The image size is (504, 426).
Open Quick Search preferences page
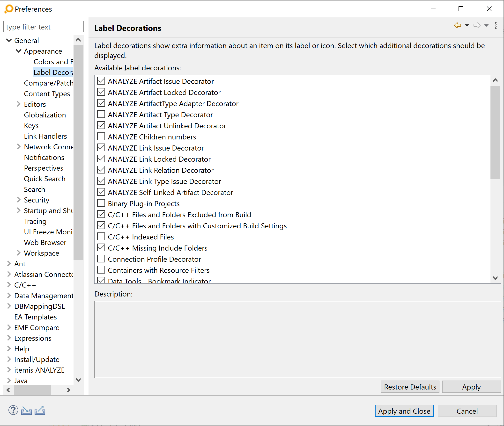[x=44, y=179]
